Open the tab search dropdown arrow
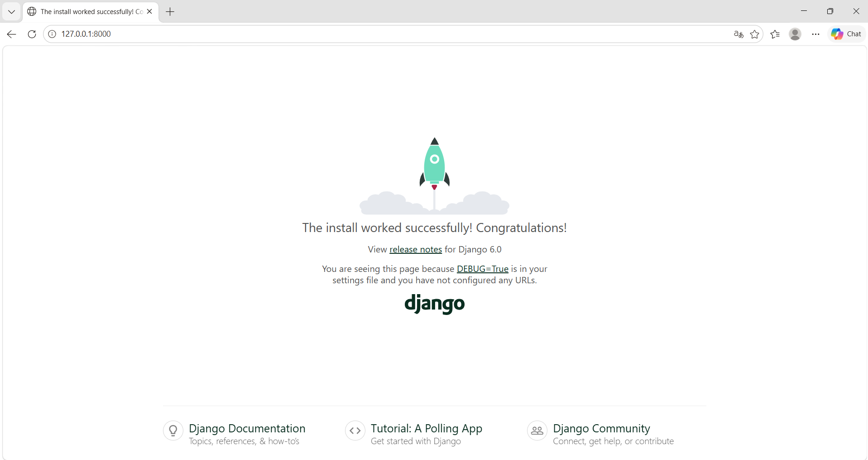The width and height of the screenshot is (868, 460). pos(12,12)
